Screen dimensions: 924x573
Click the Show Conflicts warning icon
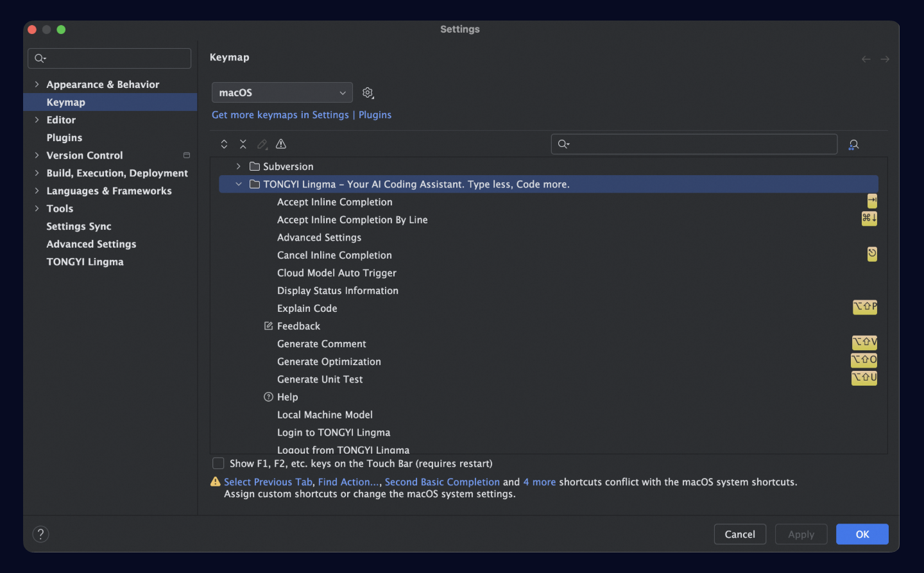[x=281, y=144]
